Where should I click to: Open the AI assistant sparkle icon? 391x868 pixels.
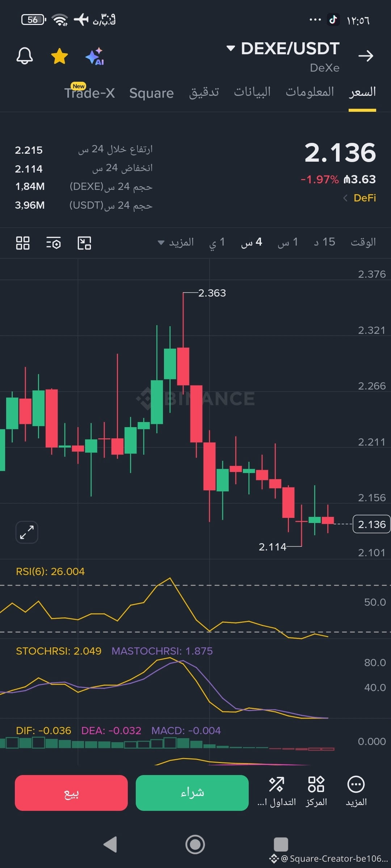pos(95,56)
